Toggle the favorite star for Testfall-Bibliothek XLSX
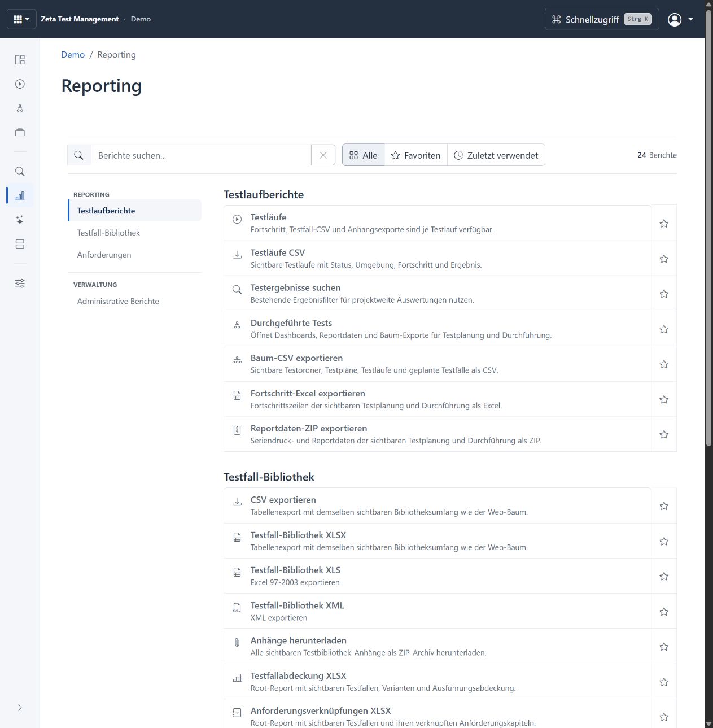Viewport: 713px width, 728px height. pyautogui.click(x=664, y=541)
